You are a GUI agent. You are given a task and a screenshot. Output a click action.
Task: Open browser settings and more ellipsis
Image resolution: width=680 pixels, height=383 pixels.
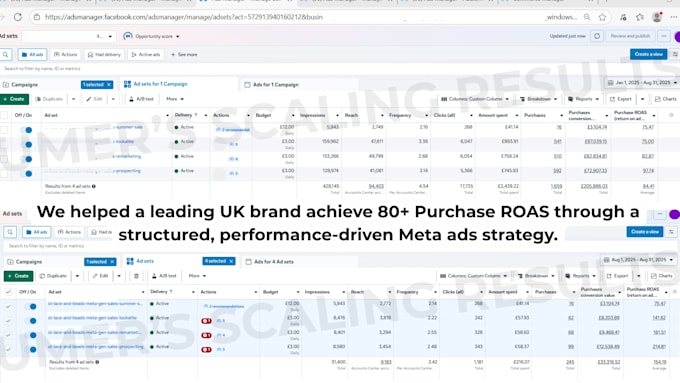click(673, 17)
